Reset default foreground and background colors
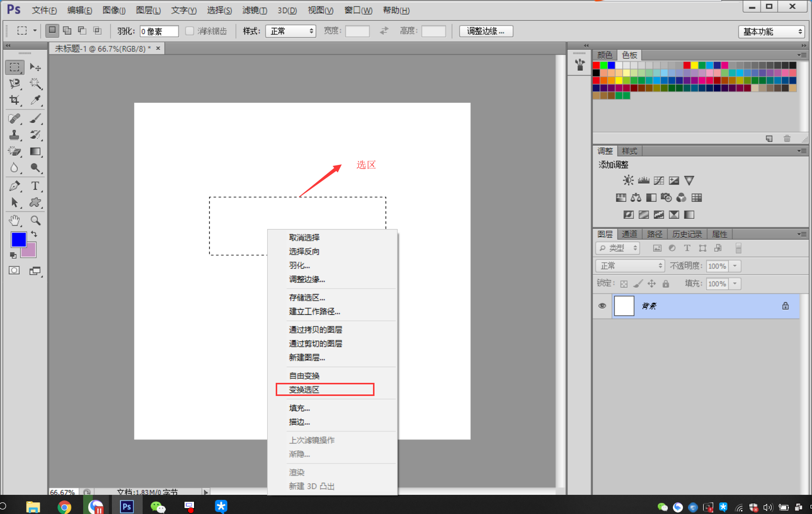This screenshot has height=514, width=812. (13, 256)
